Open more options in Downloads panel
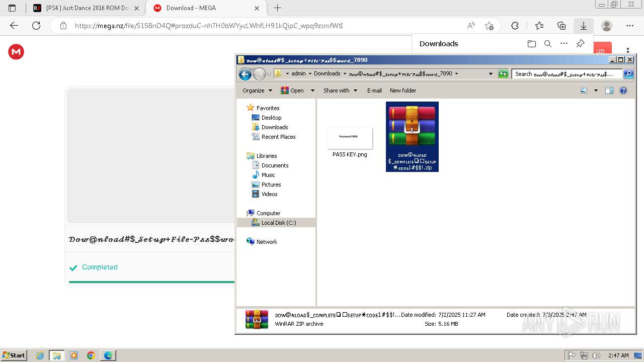Screen dimensions: 644x362 564,44
